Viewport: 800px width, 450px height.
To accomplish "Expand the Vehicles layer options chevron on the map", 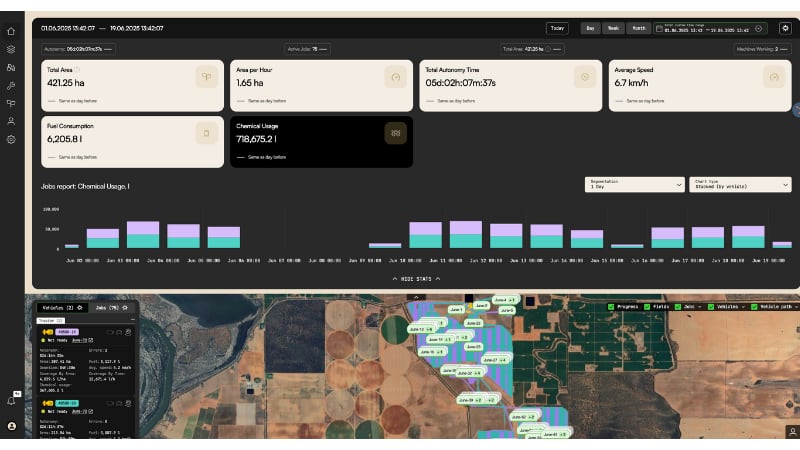I will point(743,307).
